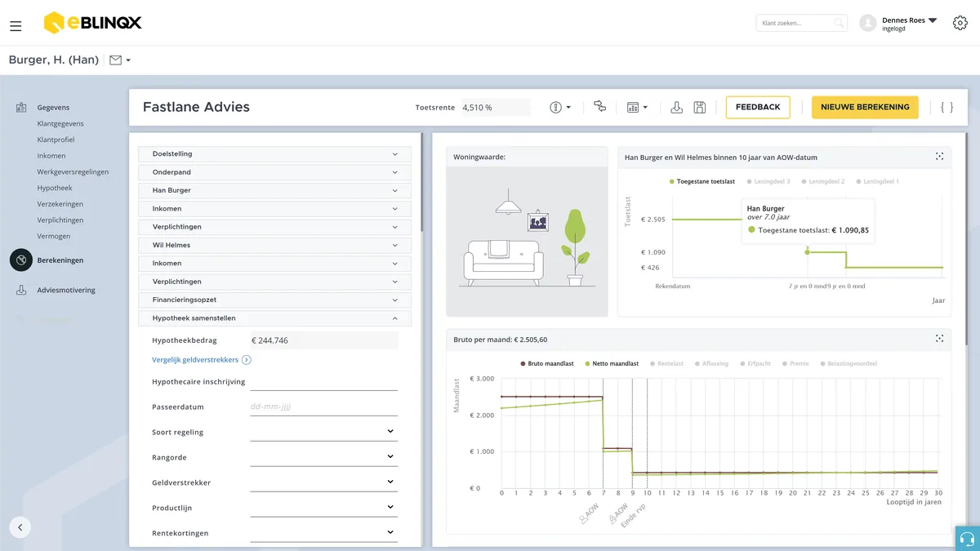
Task: Select Werkgeversregelingen in the sidebar
Action: click(73, 172)
